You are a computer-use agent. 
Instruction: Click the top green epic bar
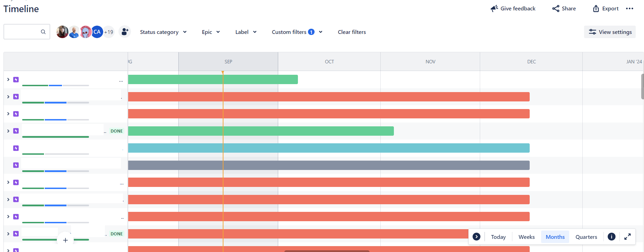click(213, 80)
